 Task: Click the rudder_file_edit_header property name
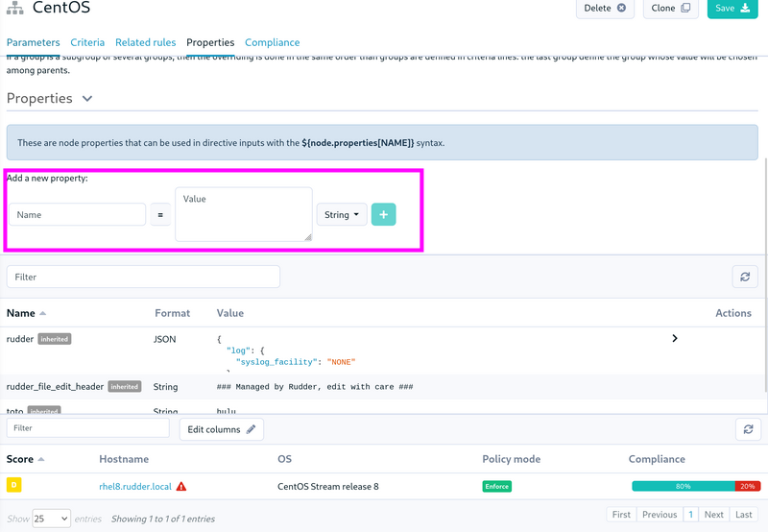pos(55,386)
